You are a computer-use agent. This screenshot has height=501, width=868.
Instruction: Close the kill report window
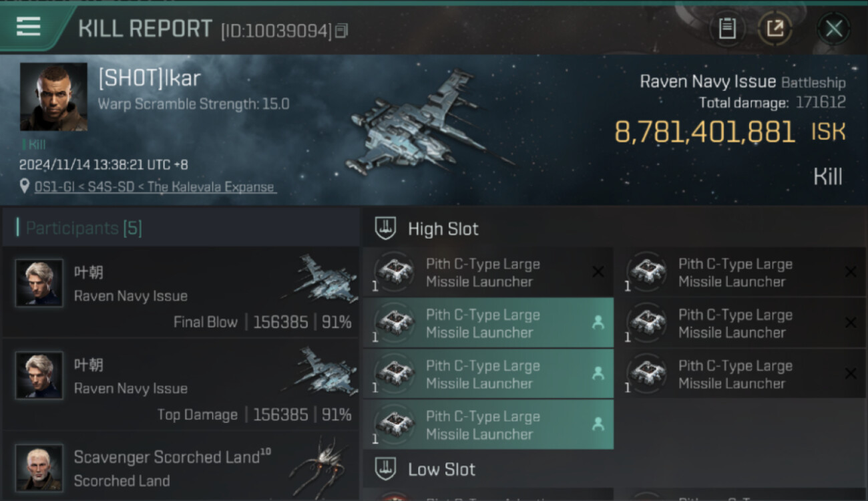[833, 29]
